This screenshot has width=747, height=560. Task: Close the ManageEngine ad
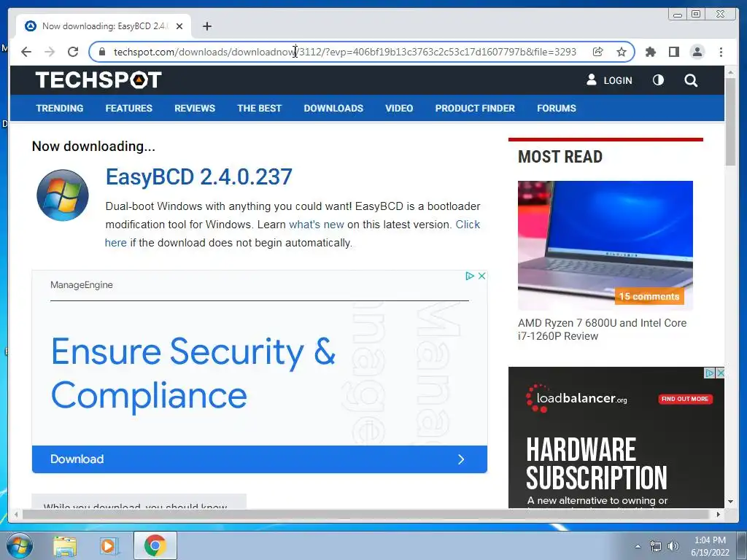coord(481,276)
